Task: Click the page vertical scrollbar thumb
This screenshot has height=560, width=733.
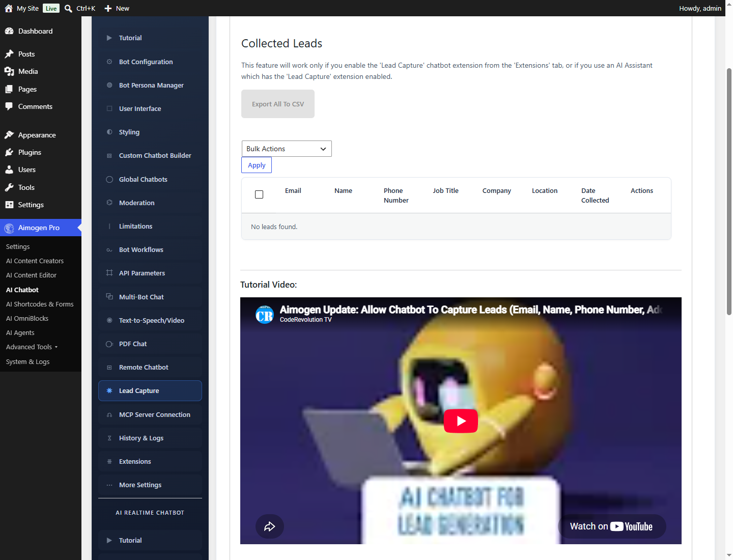Action: [729, 191]
